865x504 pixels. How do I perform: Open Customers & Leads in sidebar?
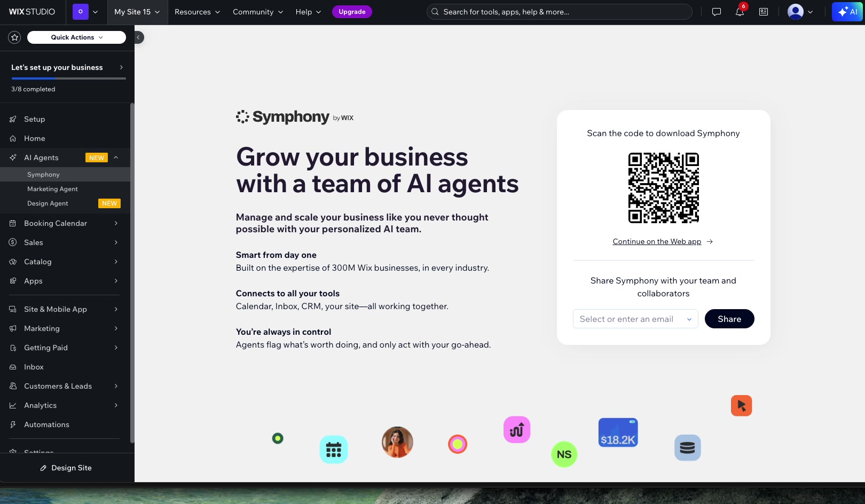tap(65, 386)
